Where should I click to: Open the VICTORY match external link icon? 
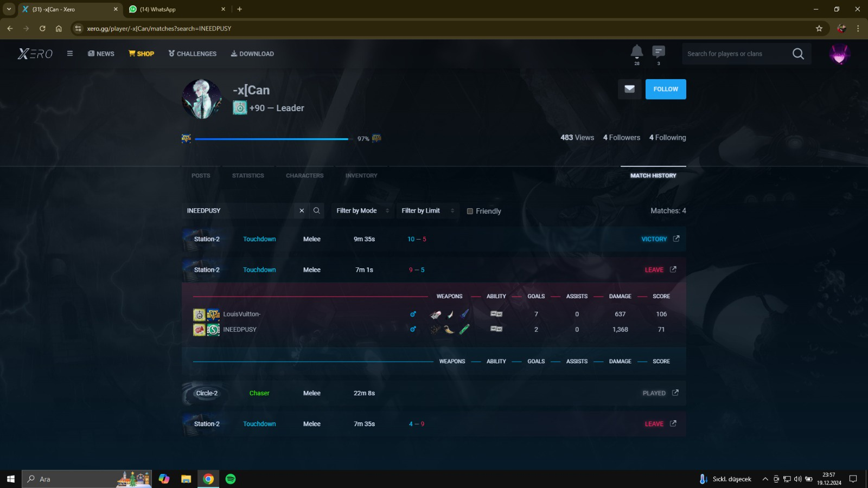click(676, 239)
